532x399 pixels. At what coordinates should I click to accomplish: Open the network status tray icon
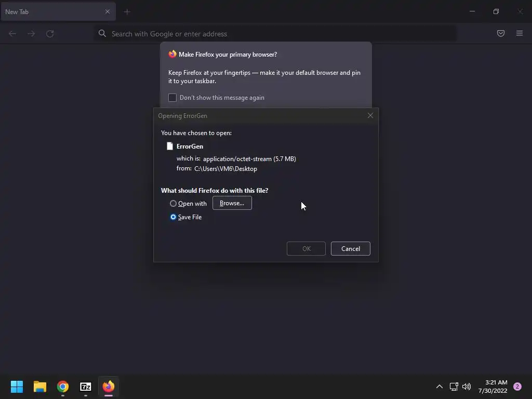tap(454, 387)
